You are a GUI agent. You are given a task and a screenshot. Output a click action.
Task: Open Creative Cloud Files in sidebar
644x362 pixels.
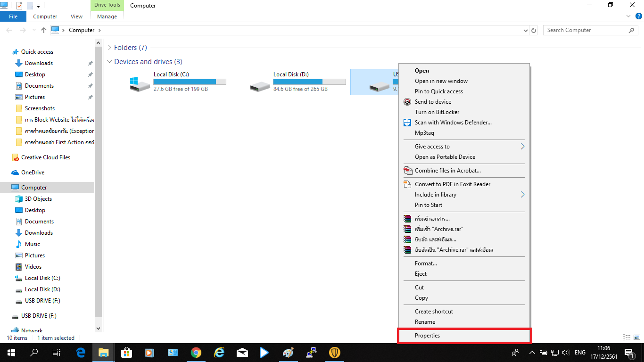click(x=45, y=157)
